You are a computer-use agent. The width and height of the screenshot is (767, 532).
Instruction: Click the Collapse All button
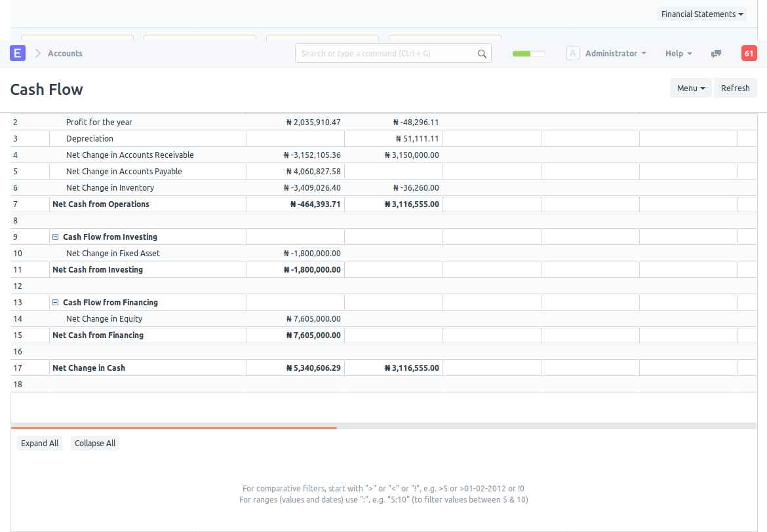(95, 444)
